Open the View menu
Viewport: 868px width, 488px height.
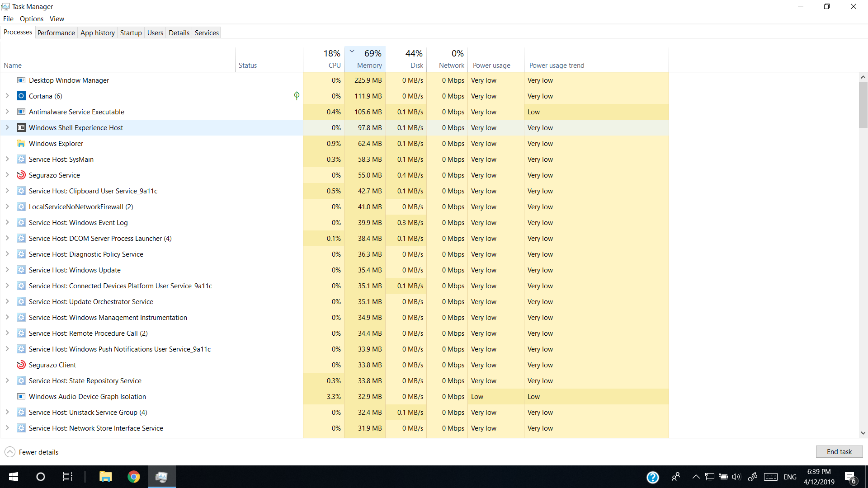(x=57, y=19)
